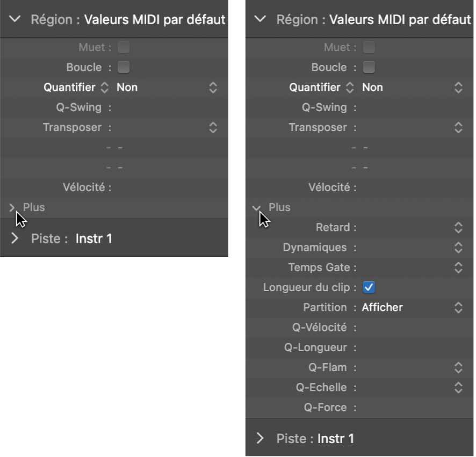Toggle Boucle checkbox in the panel with collapsed Plus
The height and width of the screenshot is (457, 476).
[x=124, y=68]
